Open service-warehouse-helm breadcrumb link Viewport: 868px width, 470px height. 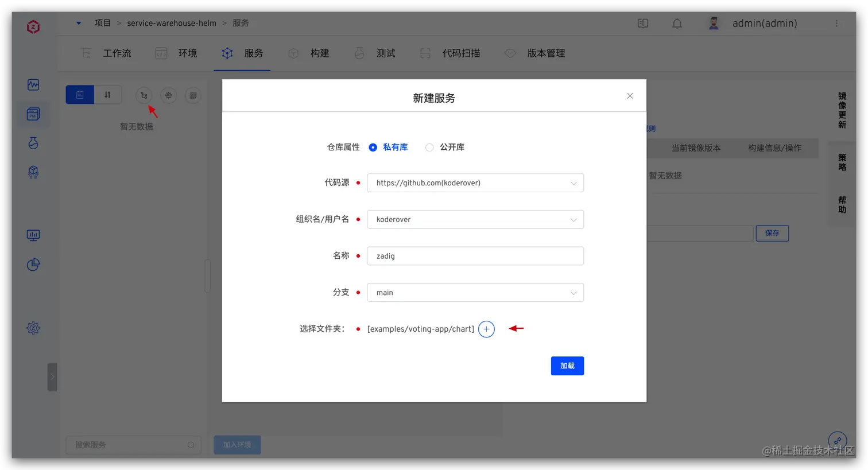pyautogui.click(x=172, y=23)
